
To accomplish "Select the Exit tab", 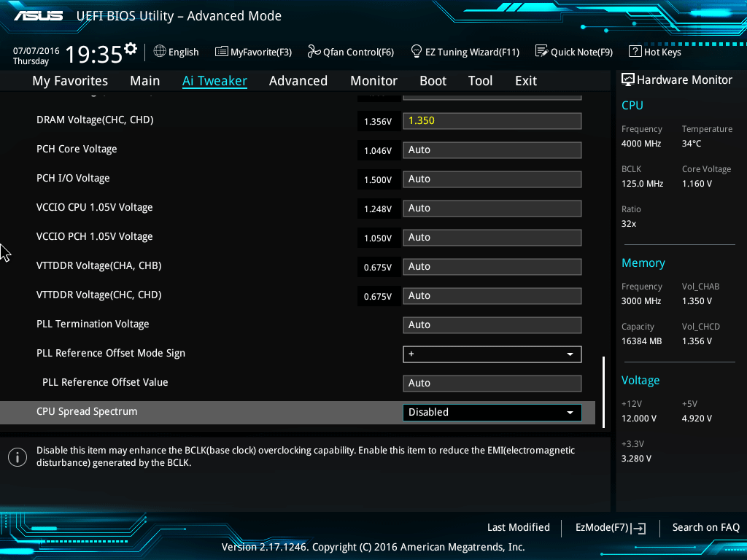I will 526,81.
